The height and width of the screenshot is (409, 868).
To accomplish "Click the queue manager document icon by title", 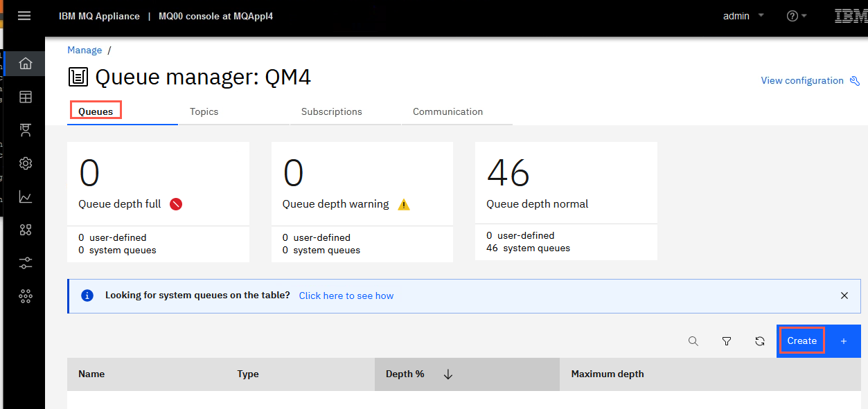I will click(x=78, y=77).
